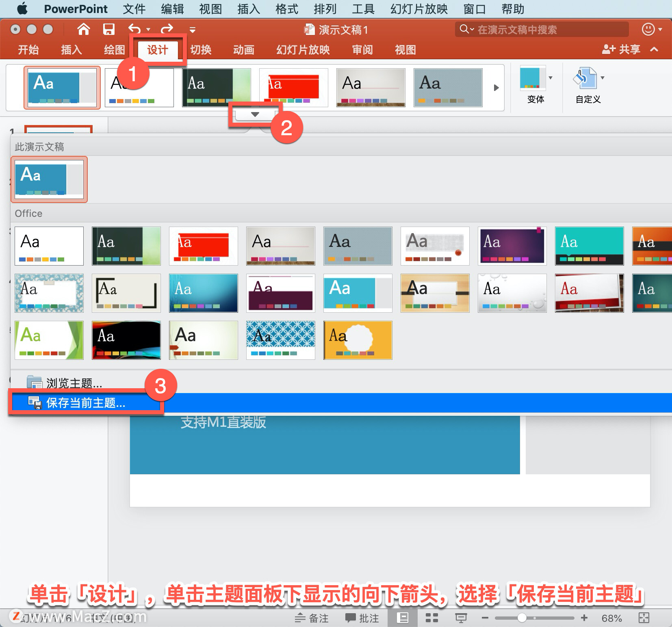The width and height of the screenshot is (672, 627).
Task: Choose the blue lattice pattern theme
Action: pos(281,340)
